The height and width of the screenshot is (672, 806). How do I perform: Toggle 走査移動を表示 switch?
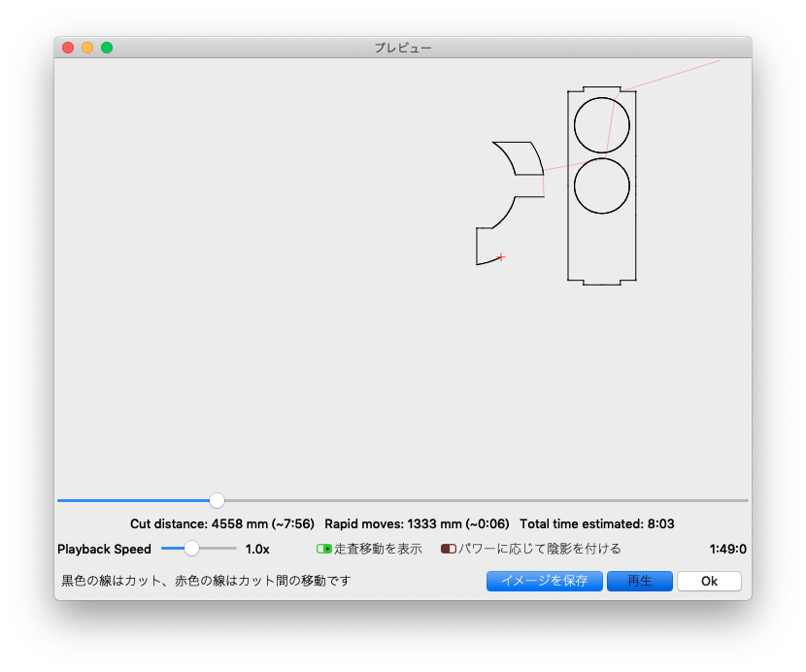[x=323, y=549]
